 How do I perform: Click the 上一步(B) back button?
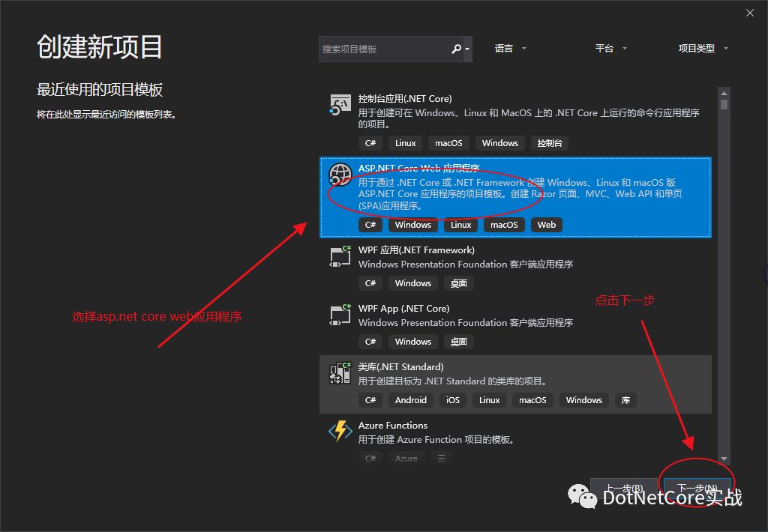[624, 489]
